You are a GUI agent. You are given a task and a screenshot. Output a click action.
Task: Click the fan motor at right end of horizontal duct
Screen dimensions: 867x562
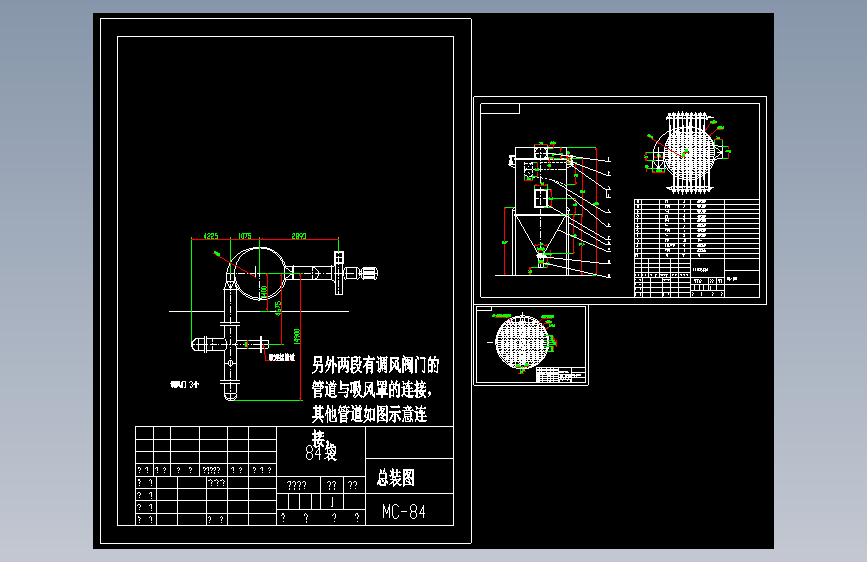tap(368, 273)
